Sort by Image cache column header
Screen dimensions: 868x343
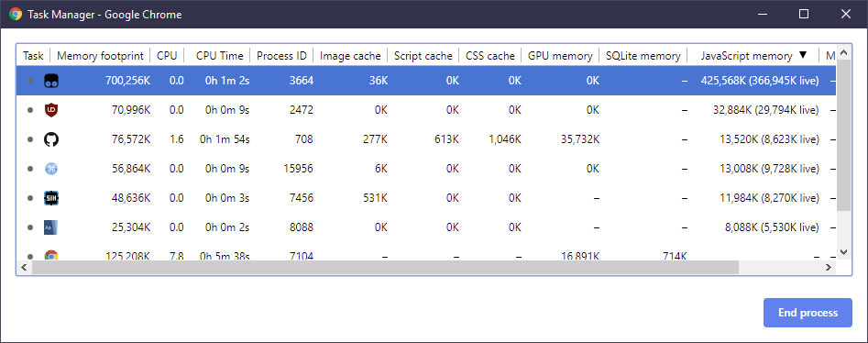click(350, 55)
